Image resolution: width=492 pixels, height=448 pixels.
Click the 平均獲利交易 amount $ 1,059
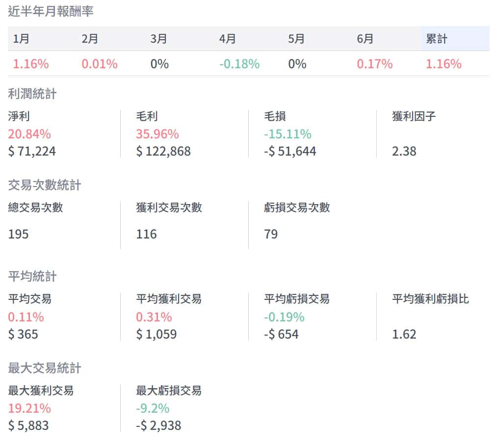[x=156, y=335]
